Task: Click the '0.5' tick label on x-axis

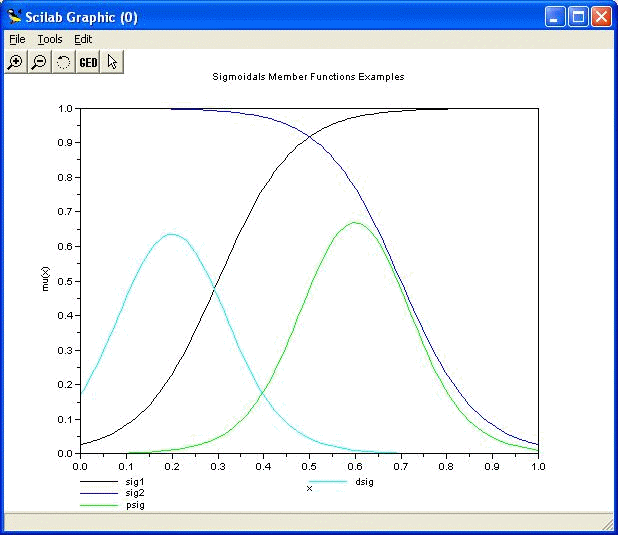Action: tap(309, 467)
